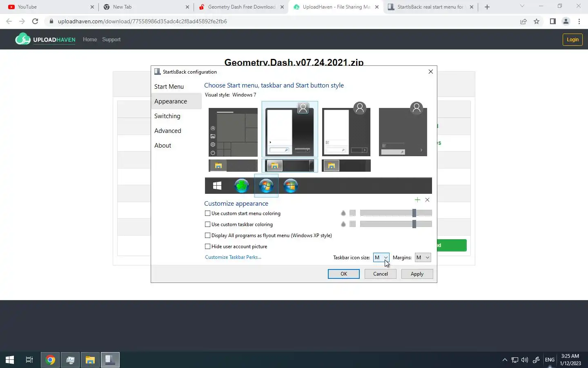The height and width of the screenshot is (368, 588).
Task: Open the Home link on UploadHaven
Action: [90, 40]
